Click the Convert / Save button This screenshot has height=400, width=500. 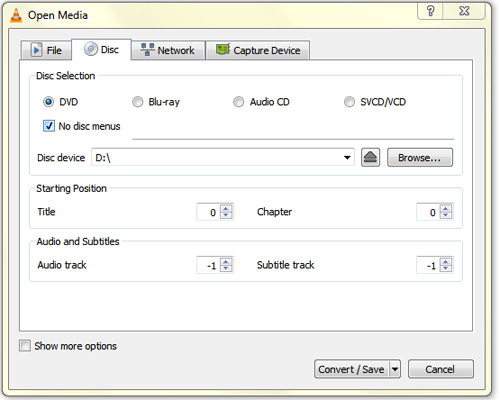[351, 369]
